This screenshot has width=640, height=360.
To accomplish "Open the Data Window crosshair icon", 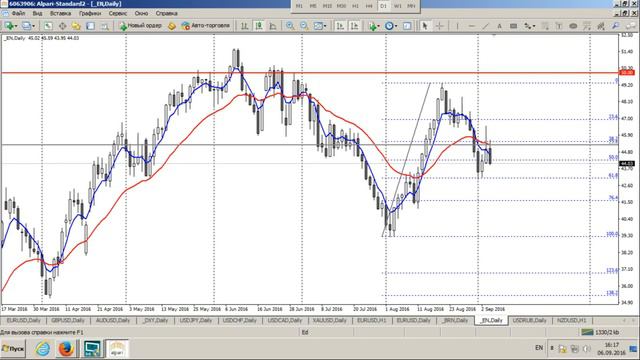I will [x=62, y=26].
